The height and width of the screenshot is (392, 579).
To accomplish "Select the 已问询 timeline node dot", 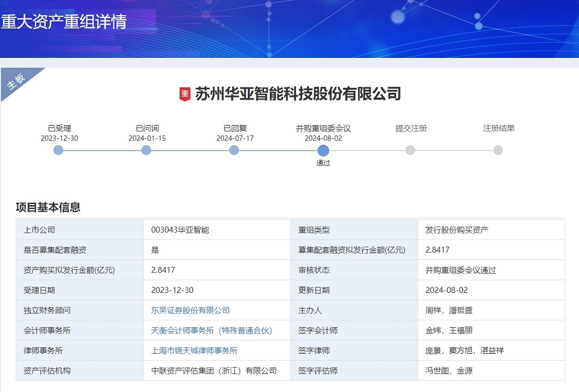I will point(146,150).
